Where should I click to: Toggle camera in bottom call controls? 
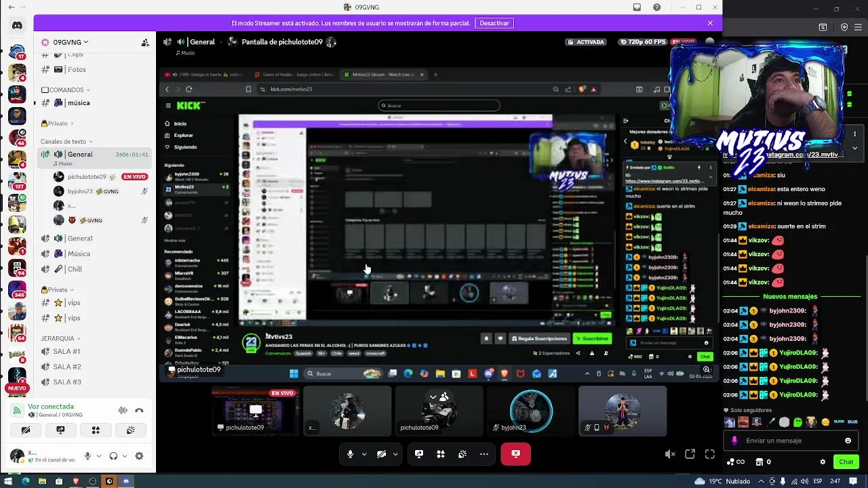click(x=381, y=454)
